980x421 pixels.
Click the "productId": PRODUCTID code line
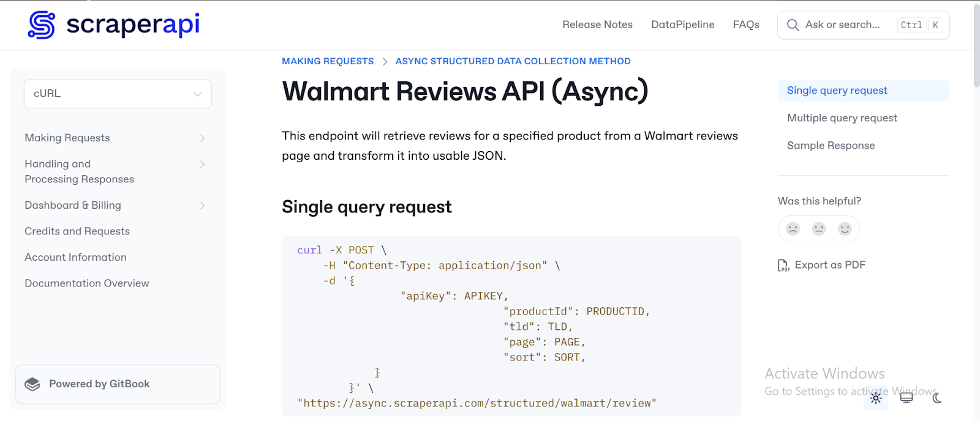pyautogui.click(x=576, y=311)
